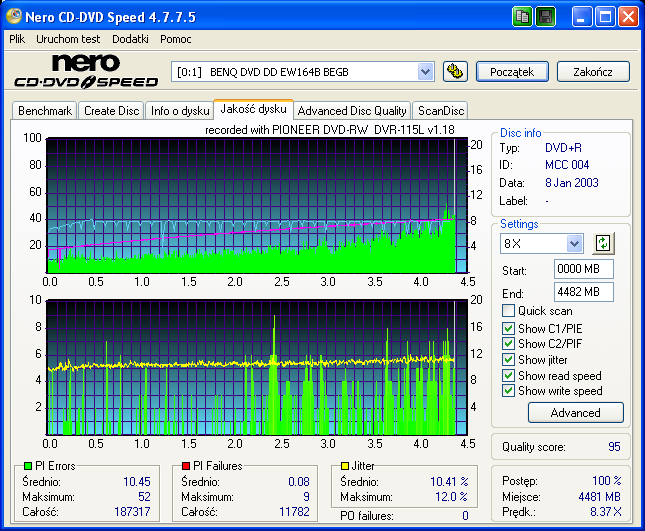Click the Postęp value 100 %
The height and width of the screenshot is (531, 645).
click(607, 480)
